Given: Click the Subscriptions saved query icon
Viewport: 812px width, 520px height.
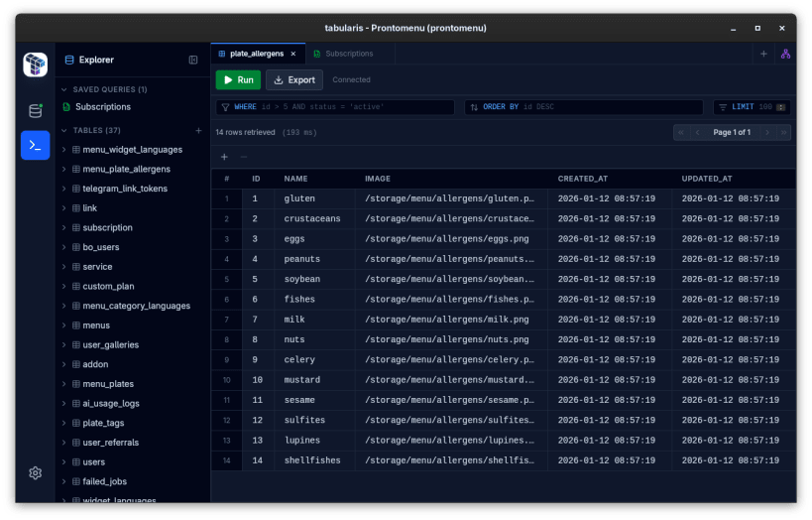Looking at the screenshot, I should (x=66, y=107).
